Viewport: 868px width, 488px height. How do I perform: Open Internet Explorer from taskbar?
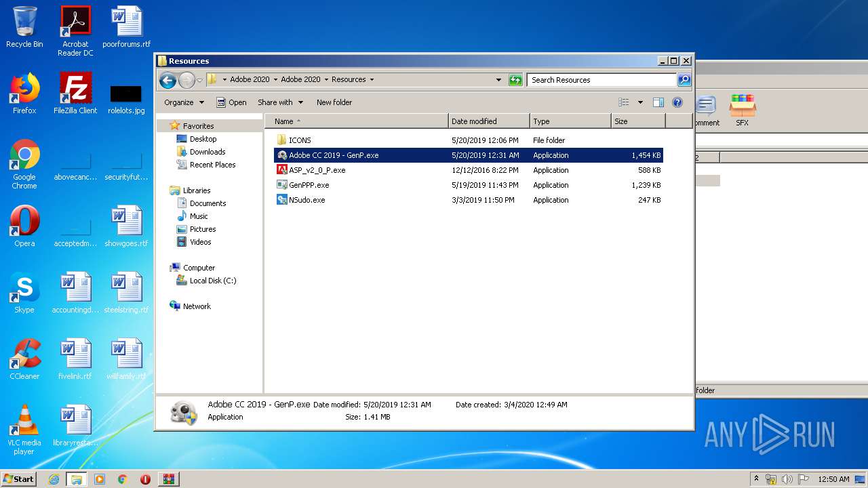click(54, 479)
